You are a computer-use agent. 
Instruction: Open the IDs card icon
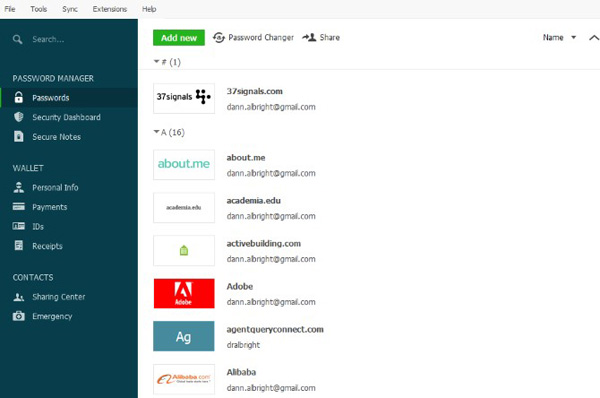(x=18, y=226)
